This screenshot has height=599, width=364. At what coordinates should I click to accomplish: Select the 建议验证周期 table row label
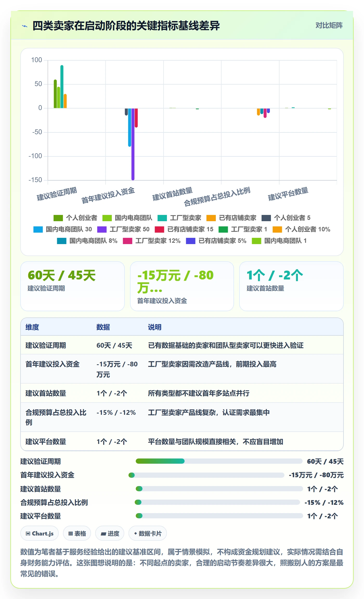point(46,345)
